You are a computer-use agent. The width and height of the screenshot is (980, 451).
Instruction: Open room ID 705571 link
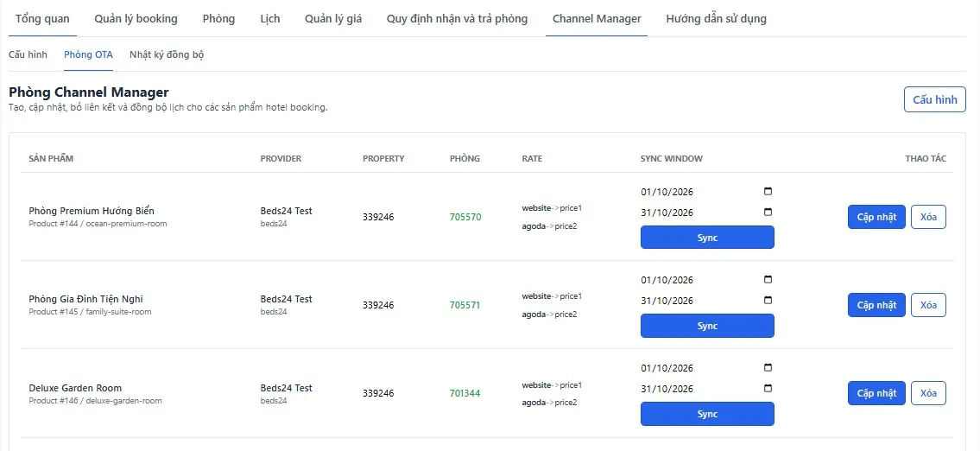click(x=465, y=305)
